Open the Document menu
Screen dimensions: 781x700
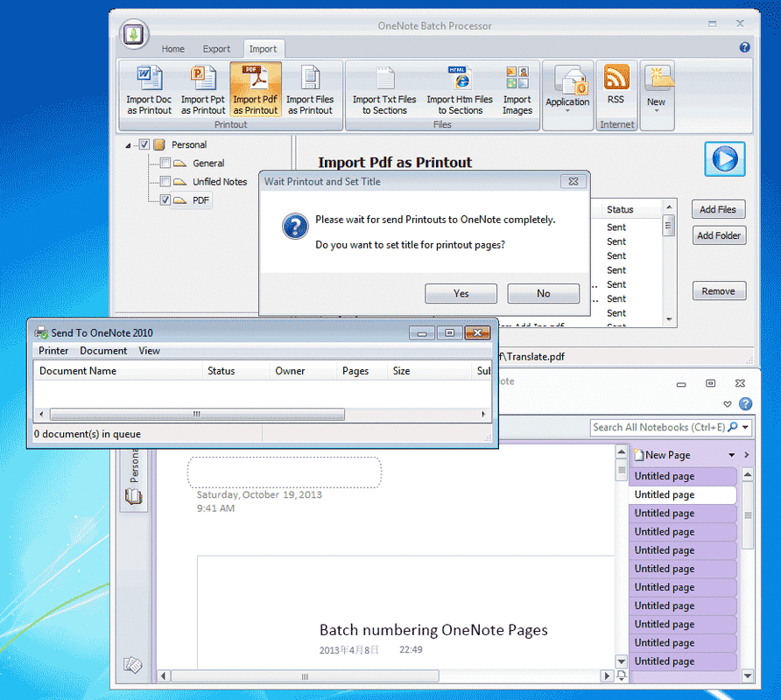click(103, 351)
